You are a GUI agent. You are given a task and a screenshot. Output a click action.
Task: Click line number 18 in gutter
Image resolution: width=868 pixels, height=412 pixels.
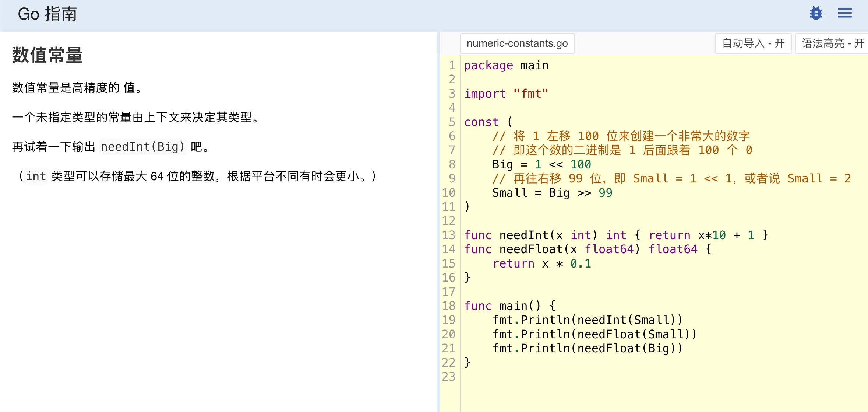pos(449,306)
